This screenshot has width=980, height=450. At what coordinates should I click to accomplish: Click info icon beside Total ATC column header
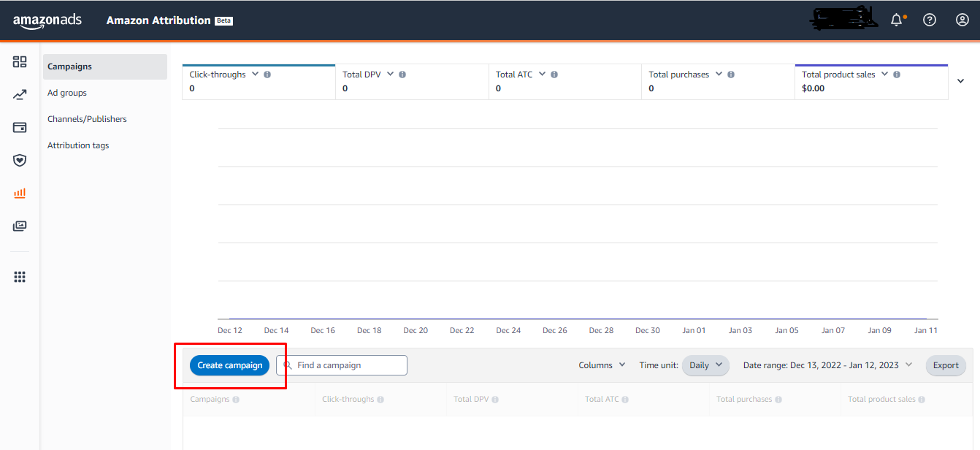tap(625, 400)
